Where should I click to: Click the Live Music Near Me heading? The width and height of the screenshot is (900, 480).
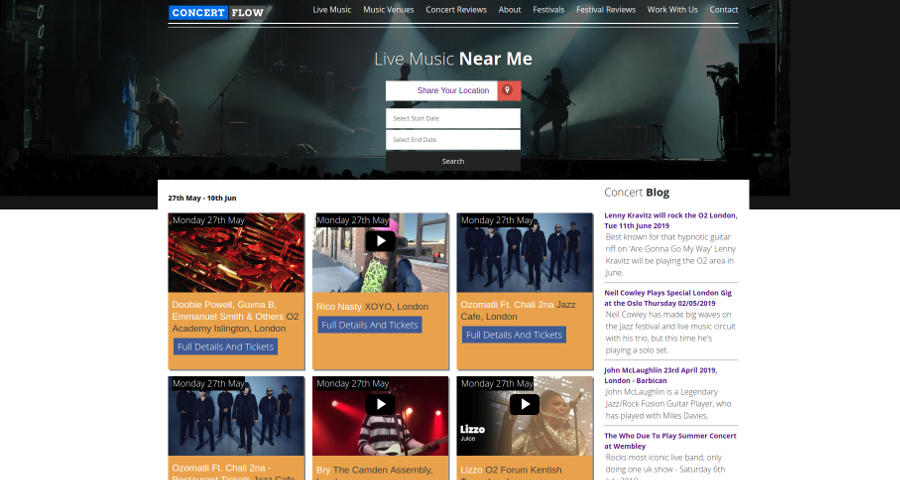coord(453,59)
